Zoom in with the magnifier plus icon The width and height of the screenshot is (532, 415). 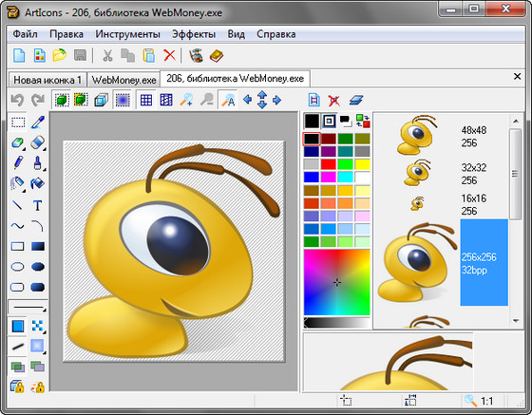click(186, 100)
